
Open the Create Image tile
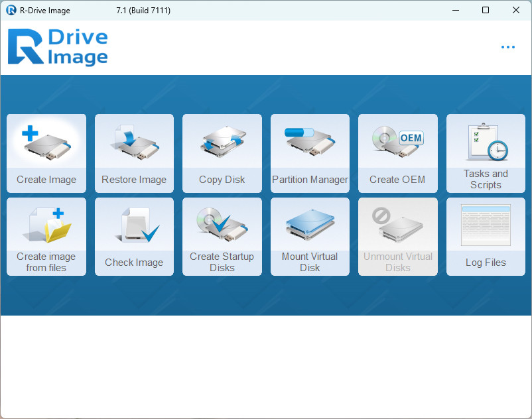point(46,153)
